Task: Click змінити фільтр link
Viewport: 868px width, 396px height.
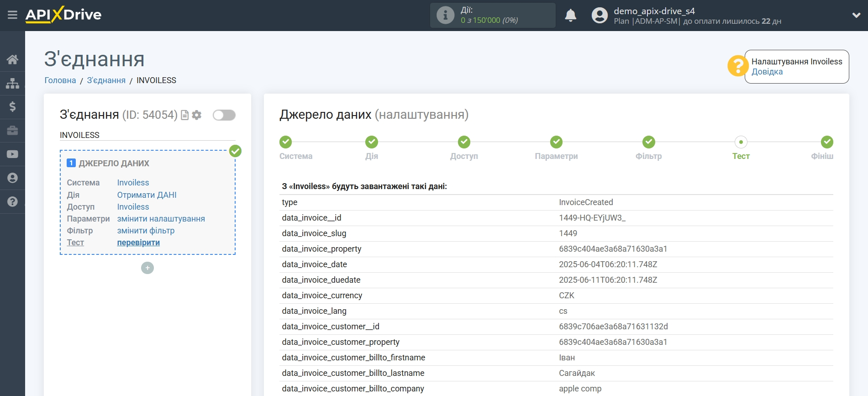Action: click(x=146, y=231)
